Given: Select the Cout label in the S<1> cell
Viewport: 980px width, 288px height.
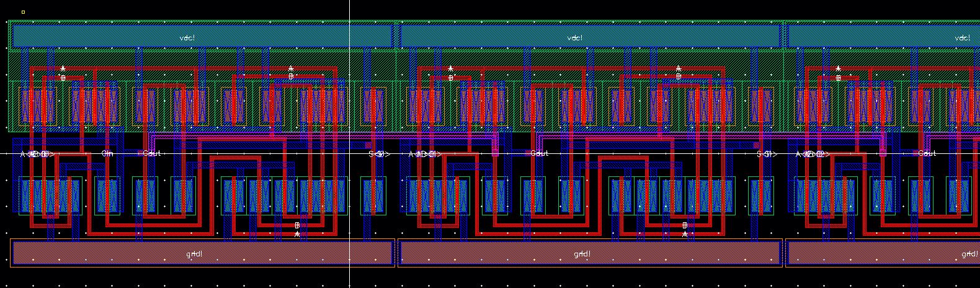Looking at the screenshot, I should click(x=539, y=153).
